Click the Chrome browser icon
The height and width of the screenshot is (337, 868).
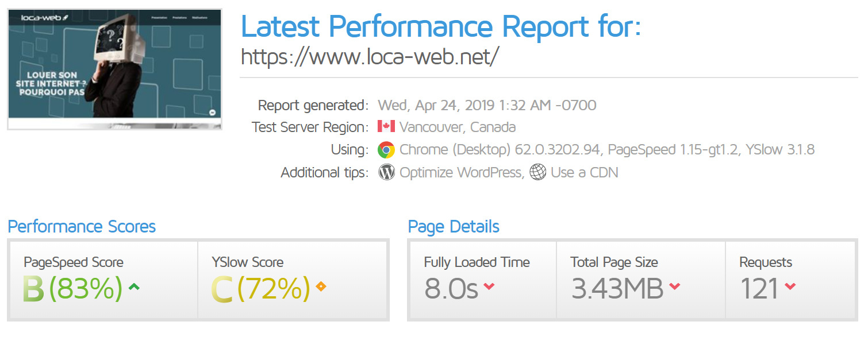(386, 150)
